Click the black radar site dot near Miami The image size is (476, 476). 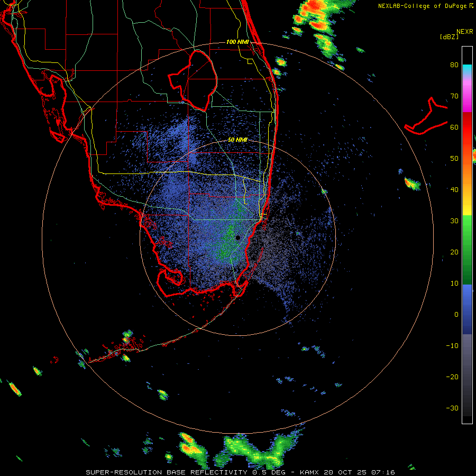tap(237, 237)
